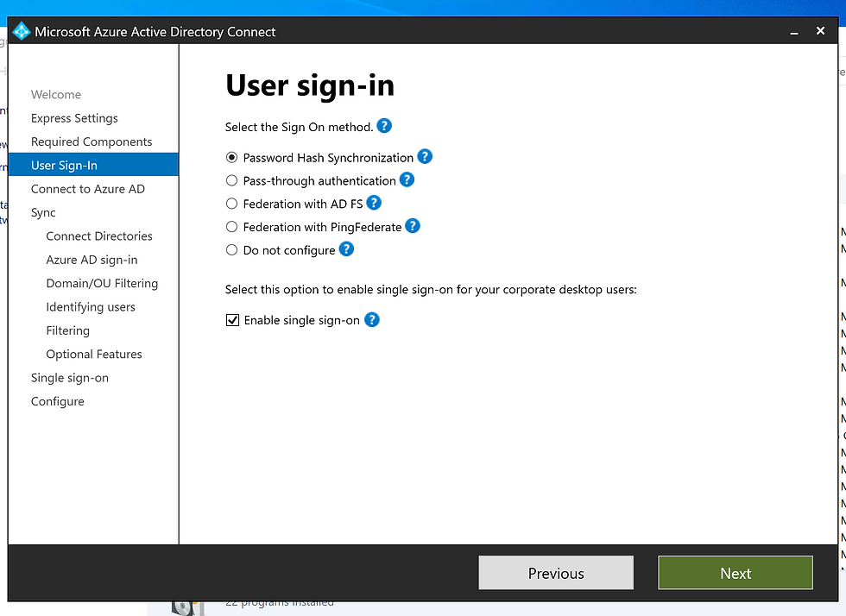Open help for Password Hash Synchronization
This screenshot has height=616, width=846.
click(x=425, y=156)
